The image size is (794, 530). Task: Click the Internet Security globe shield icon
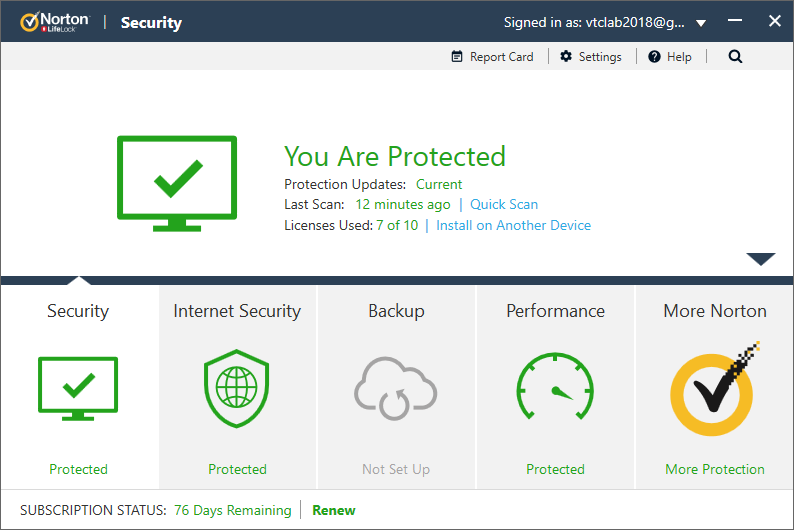(237, 390)
